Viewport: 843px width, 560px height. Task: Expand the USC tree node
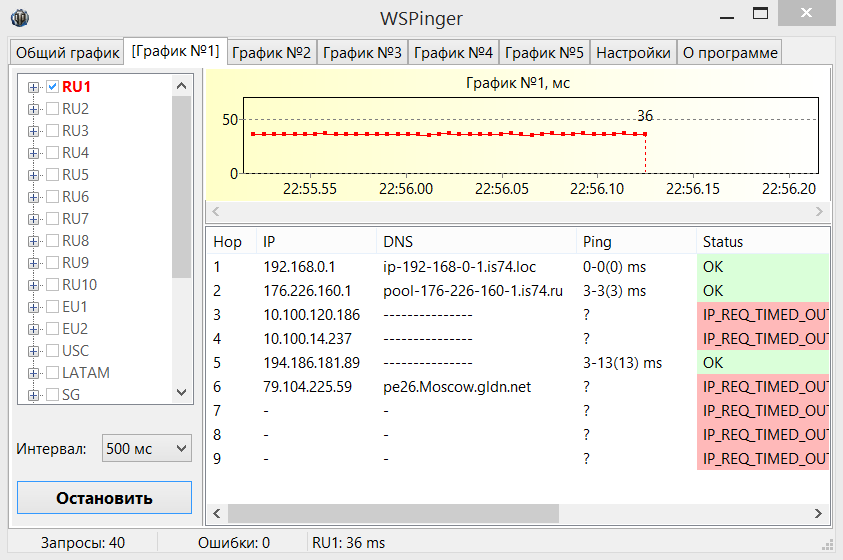click(x=34, y=351)
